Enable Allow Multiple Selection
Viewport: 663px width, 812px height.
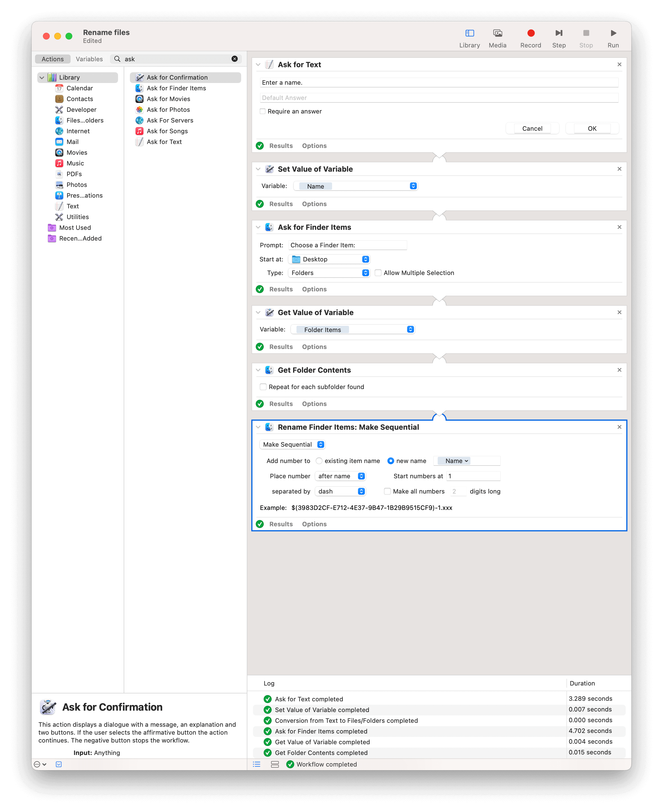[x=378, y=273]
